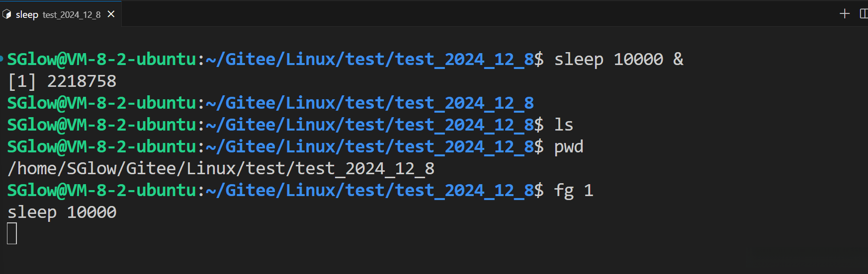
Task: Click the bottom "sleep 10000" output line
Action: [x=62, y=212]
